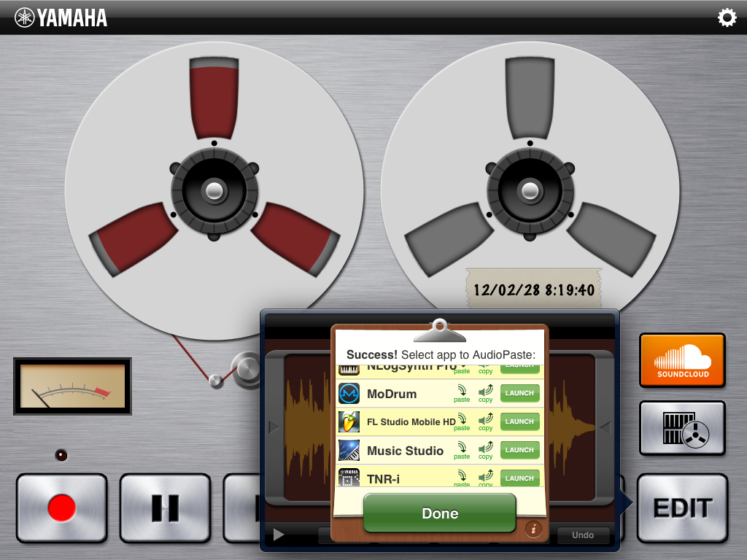
Task: Select the TNR-i app icon
Action: point(349,477)
